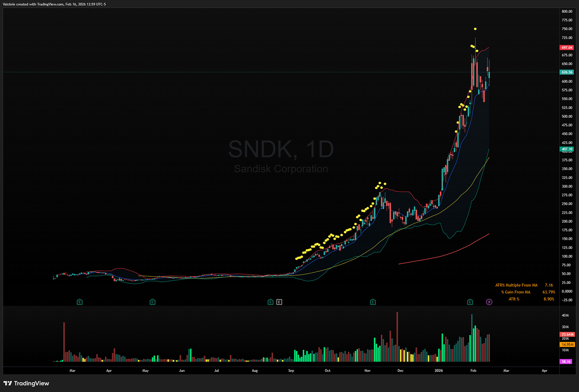Click the green 626.56 current price label
This screenshot has width=579, height=392.
tap(567, 72)
